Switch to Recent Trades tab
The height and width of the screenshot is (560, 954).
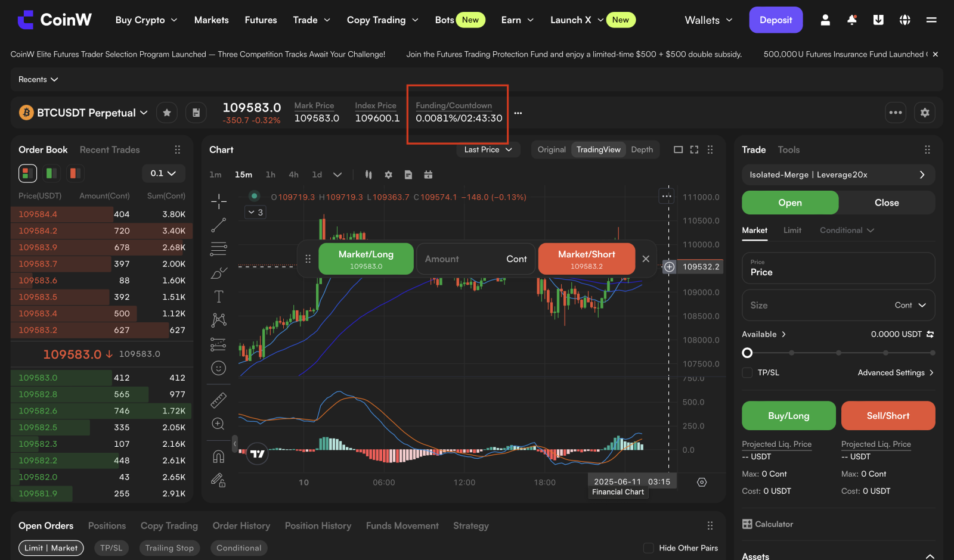point(110,150)
